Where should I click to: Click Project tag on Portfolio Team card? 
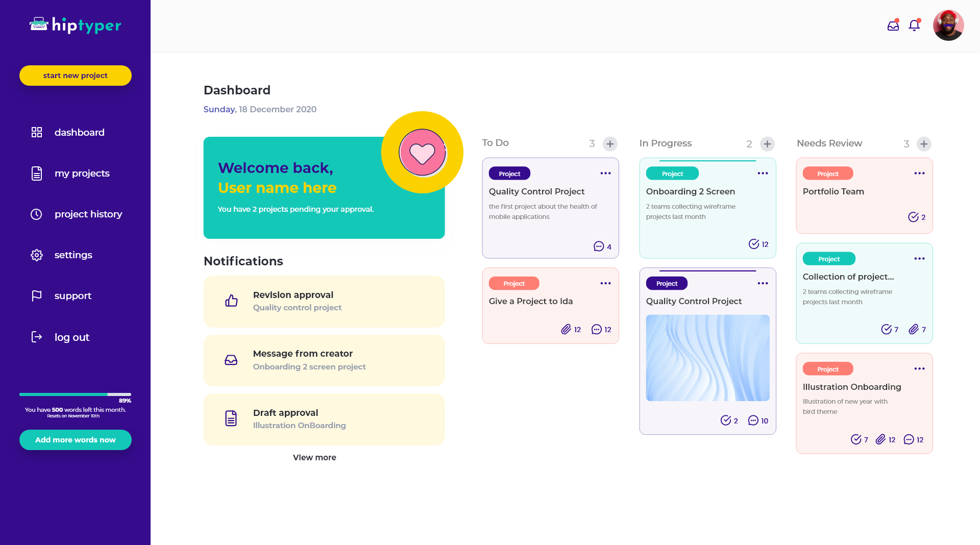[x=828, y=174]
